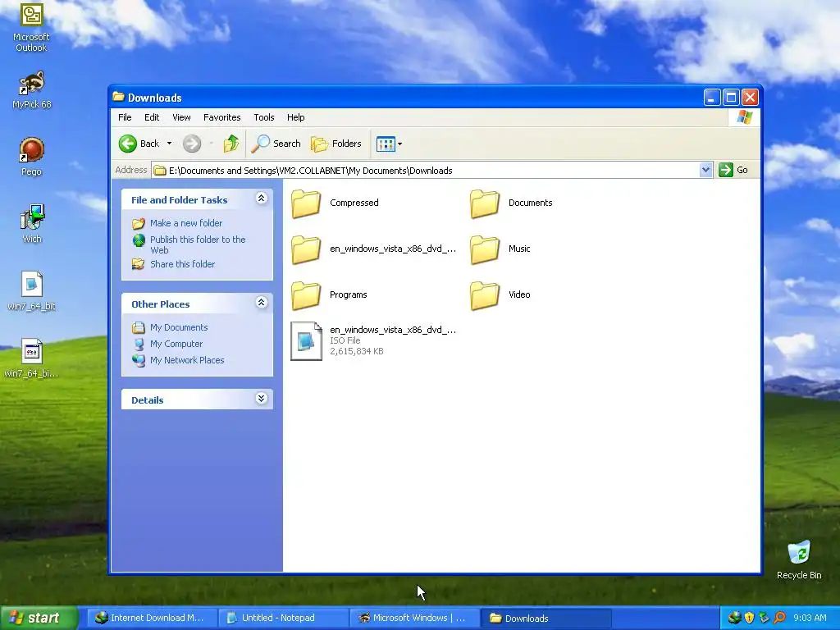The image size is (840, 630).
Task: Open the File menu
Action: click(125, 117)
